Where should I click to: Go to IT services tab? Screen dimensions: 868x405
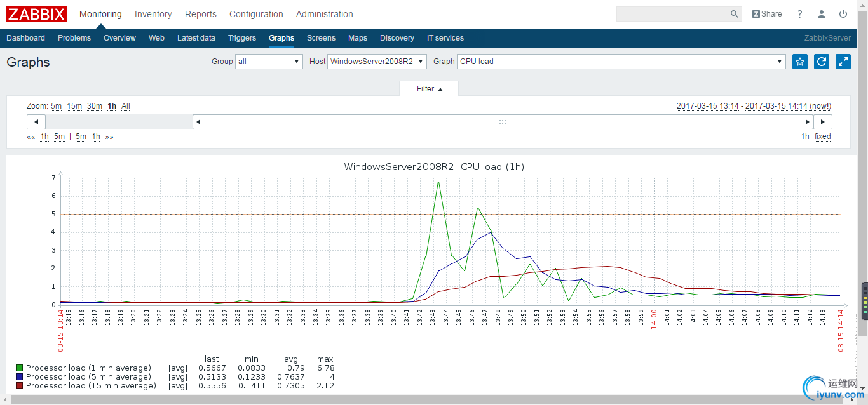point(445,38)
